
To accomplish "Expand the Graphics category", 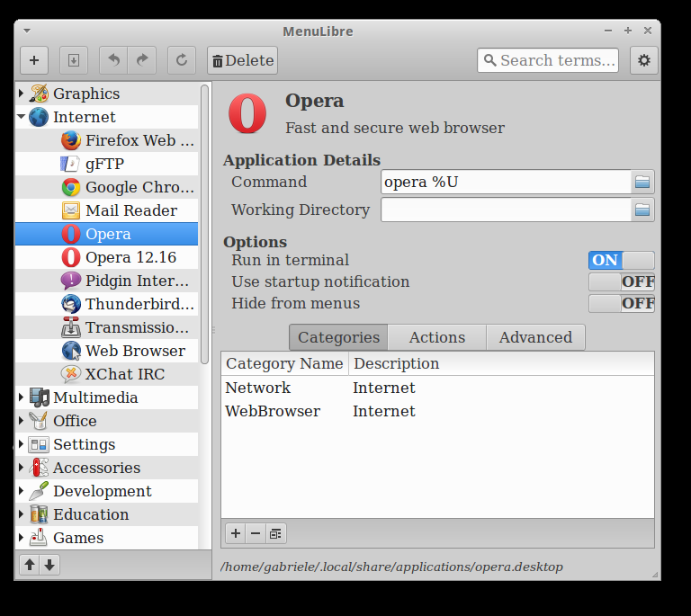I will pos(21,94).
